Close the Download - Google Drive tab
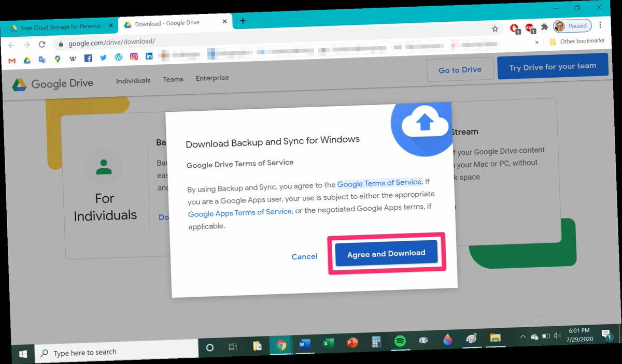 [225, 22]
